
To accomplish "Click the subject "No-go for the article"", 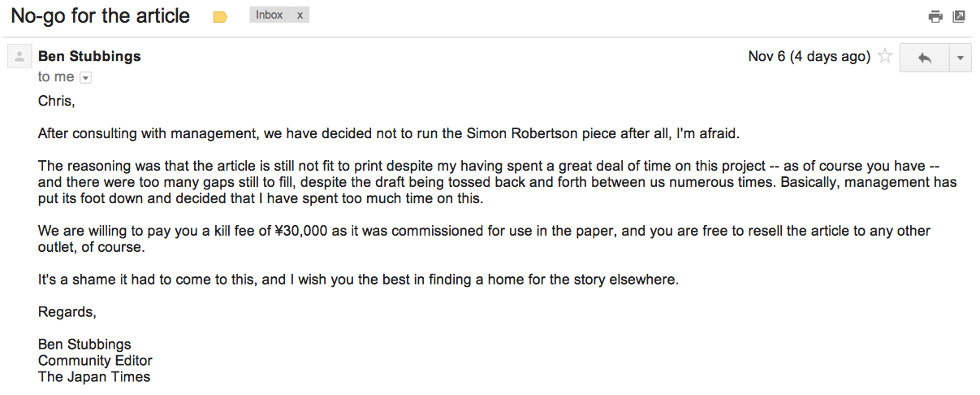I will point(100,16).
